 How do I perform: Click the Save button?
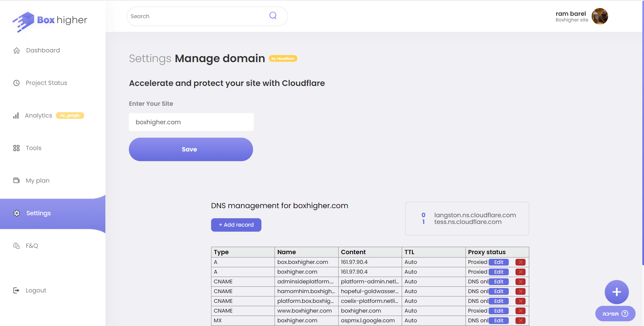(191, 149)
